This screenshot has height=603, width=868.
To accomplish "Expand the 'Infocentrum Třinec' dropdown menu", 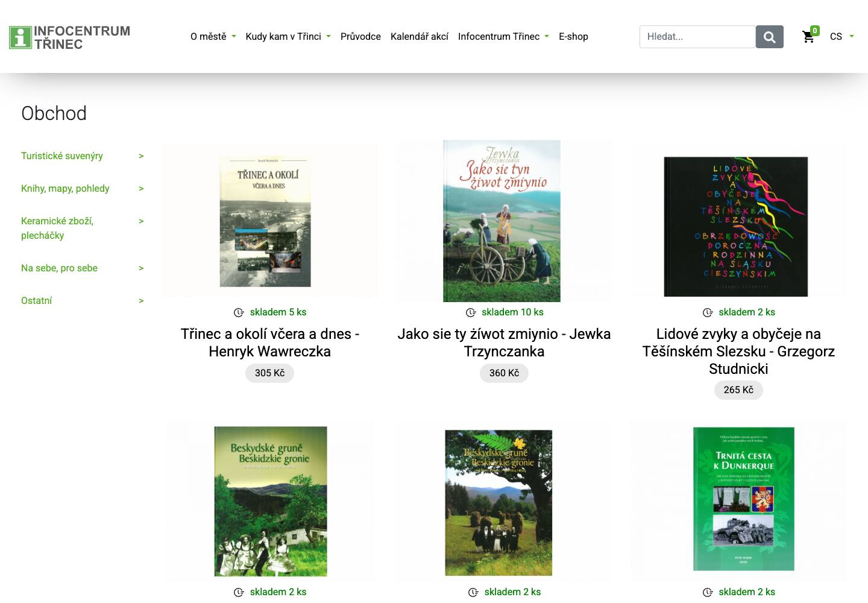I will pos(503,36).
